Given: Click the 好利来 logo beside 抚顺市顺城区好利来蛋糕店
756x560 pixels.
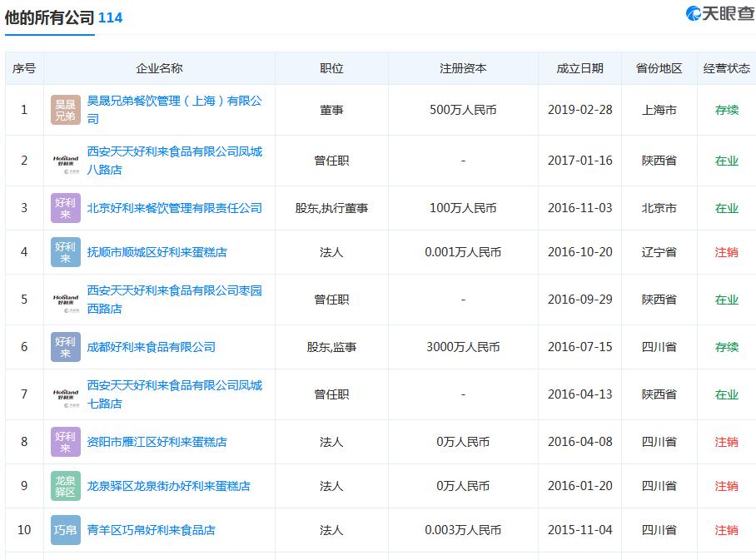Looking at the screenshot, I should [x=66, y=252].
